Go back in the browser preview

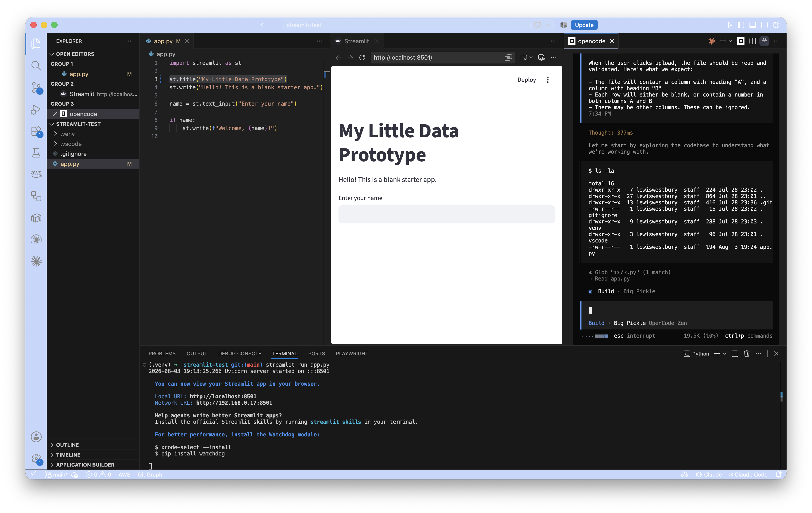coord(338,58)
